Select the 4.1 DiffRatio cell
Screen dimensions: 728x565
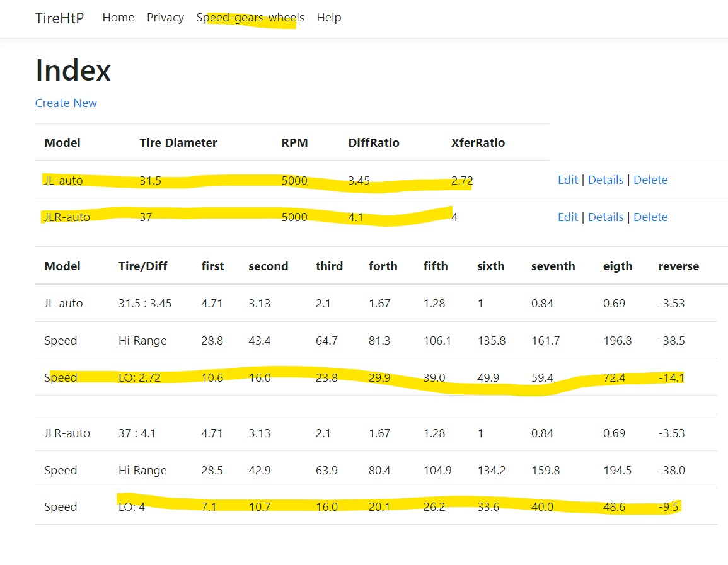coord(355,217)
